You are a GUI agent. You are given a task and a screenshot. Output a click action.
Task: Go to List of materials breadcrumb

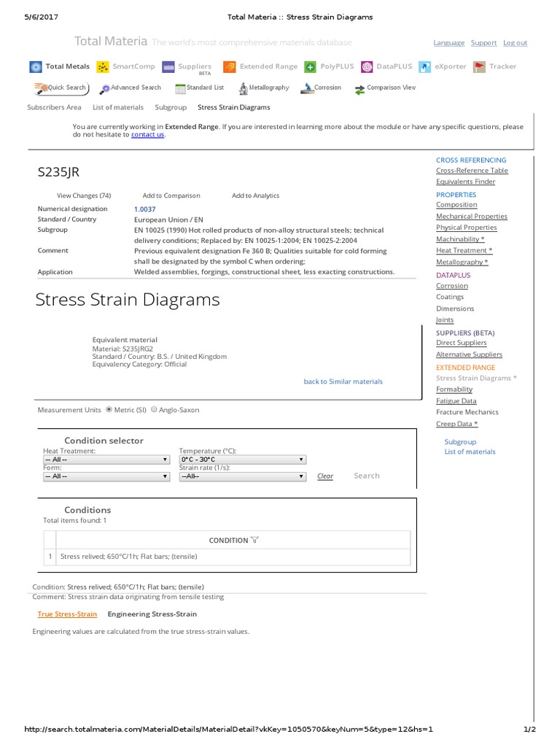click(x=118, y=107)
